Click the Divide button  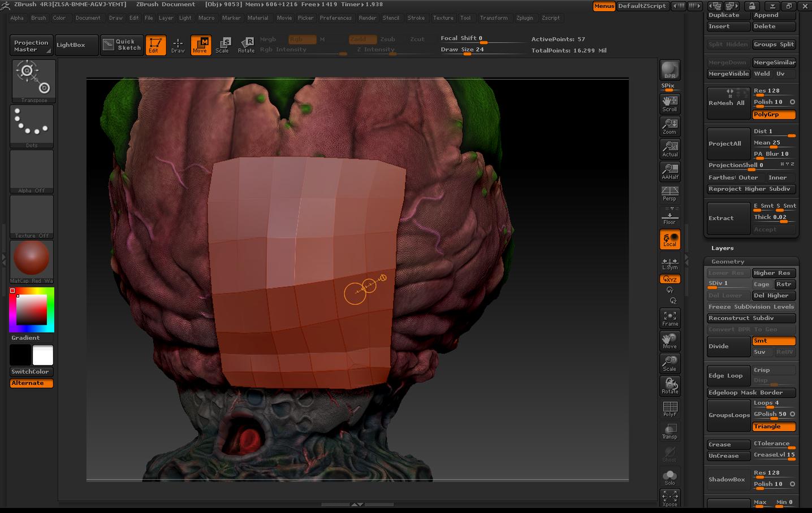point(728,346)
